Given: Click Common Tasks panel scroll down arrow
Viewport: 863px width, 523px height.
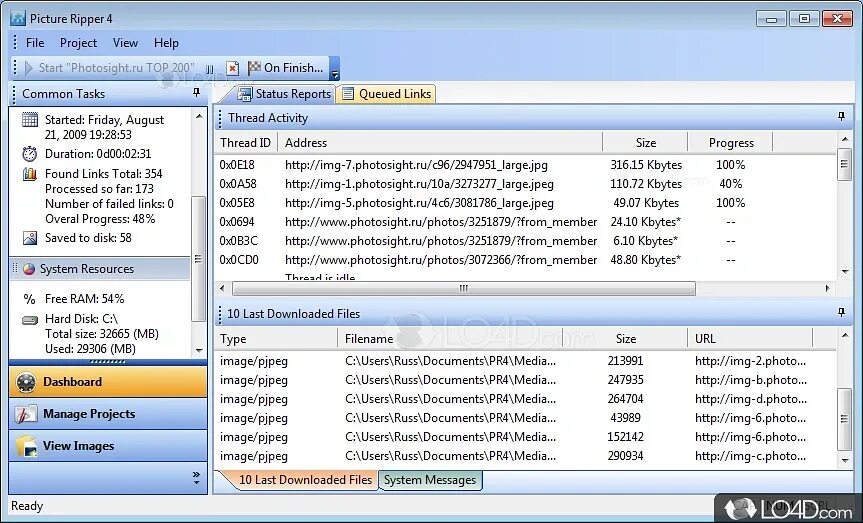Looking at the screenshot, I should 199,350.
